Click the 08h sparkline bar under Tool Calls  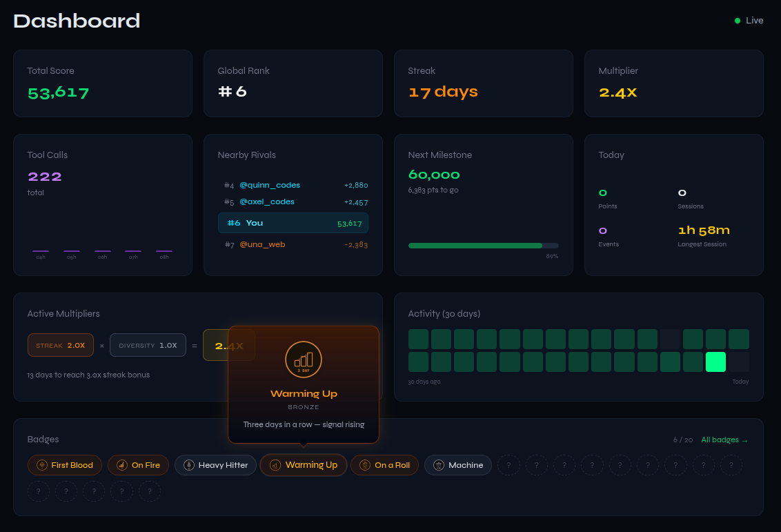[x=164, y=250]
